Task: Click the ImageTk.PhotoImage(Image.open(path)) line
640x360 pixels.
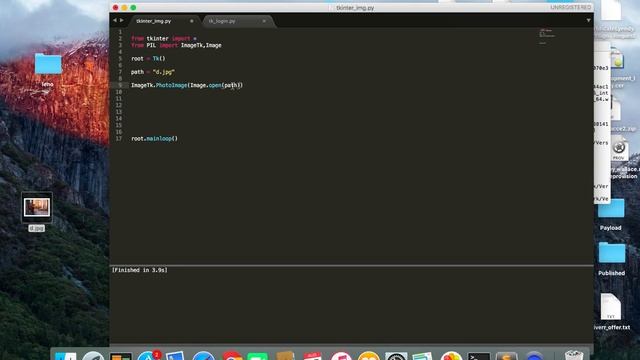Action: point(187,85)
